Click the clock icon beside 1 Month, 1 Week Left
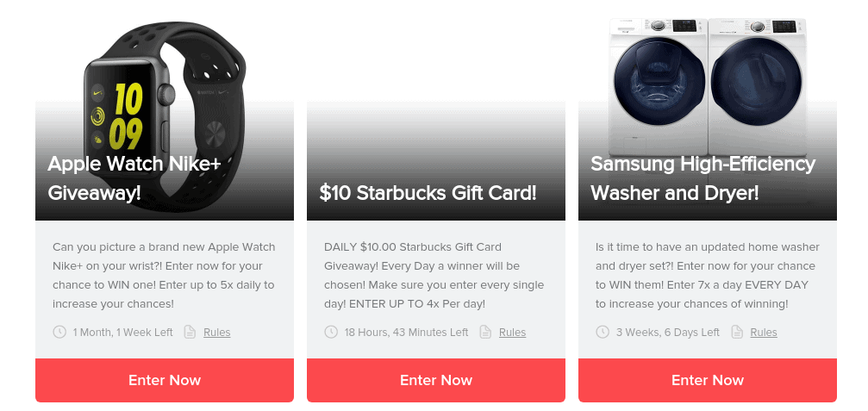Screen dimensions: 868x411 (x=59, y=332)
